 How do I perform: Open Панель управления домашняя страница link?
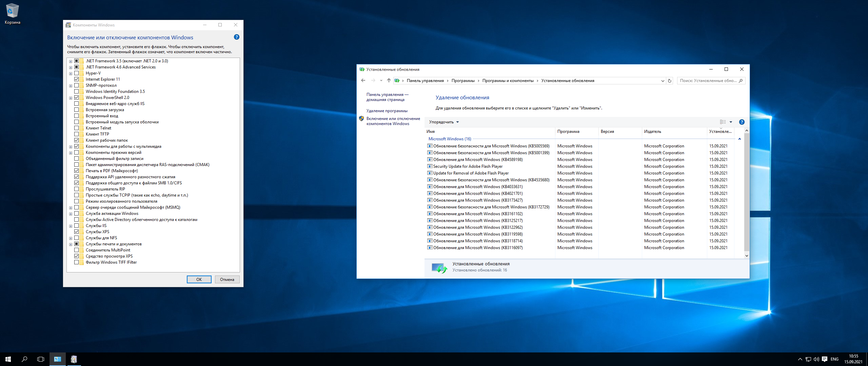[387, 97]
